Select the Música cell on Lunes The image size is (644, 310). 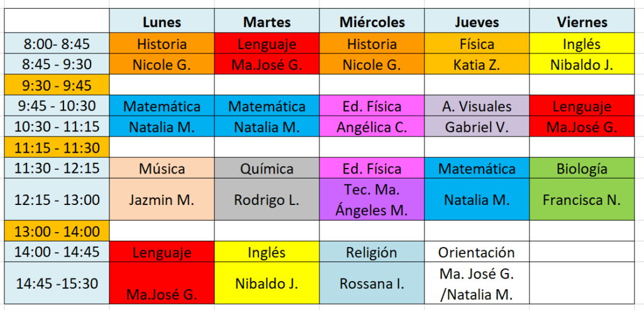(162, 169)
